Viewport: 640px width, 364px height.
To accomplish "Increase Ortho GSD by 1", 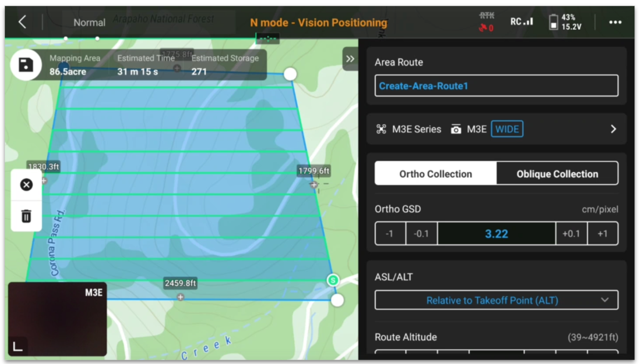I will coord(602,234).
